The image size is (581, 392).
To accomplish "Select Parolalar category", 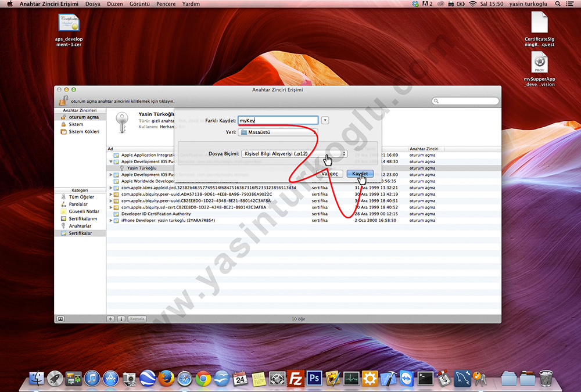I will [80, 204].
